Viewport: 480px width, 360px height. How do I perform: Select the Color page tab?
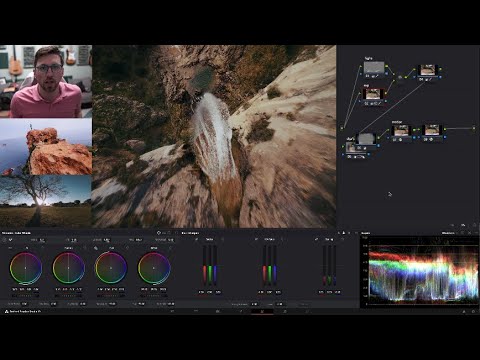262,311
